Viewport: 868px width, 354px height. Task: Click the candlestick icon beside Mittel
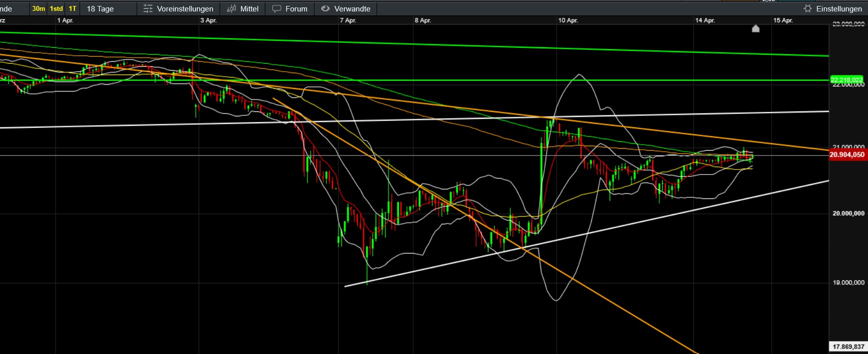[x=232, y=8]
